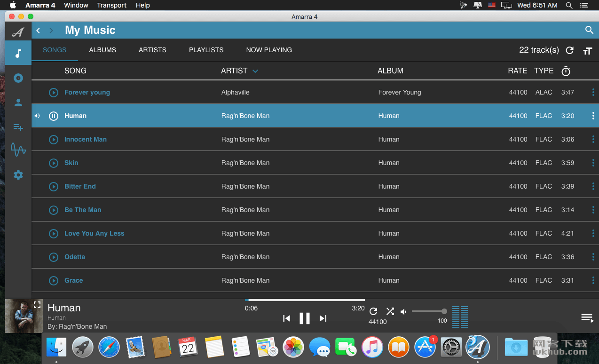
Task: Play the song Love You Any Less
Action: (54, 234)
